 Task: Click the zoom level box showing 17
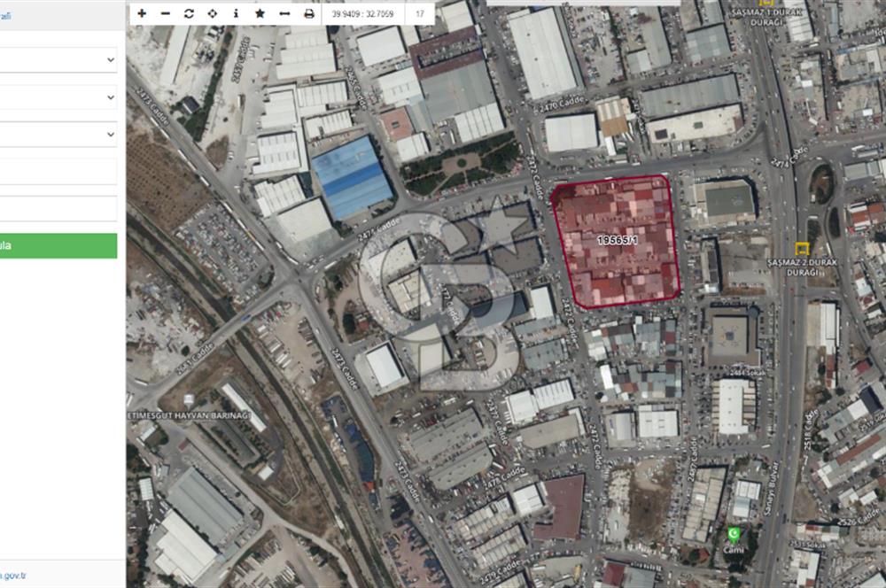click(419, 13)
